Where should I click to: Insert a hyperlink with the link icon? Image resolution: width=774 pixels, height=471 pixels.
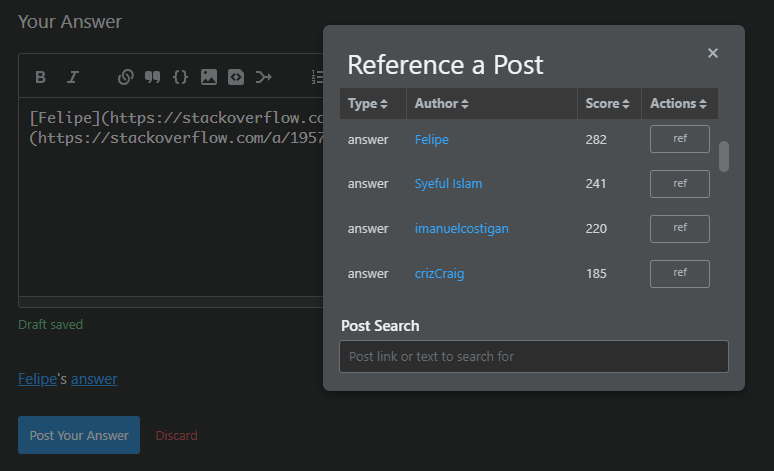[126, 77]
